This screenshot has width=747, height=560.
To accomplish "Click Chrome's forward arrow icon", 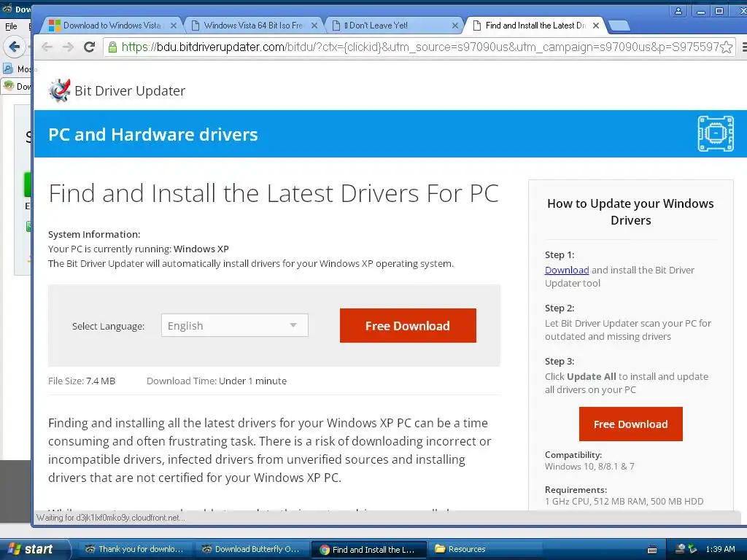I will click(x=68, y=47).
